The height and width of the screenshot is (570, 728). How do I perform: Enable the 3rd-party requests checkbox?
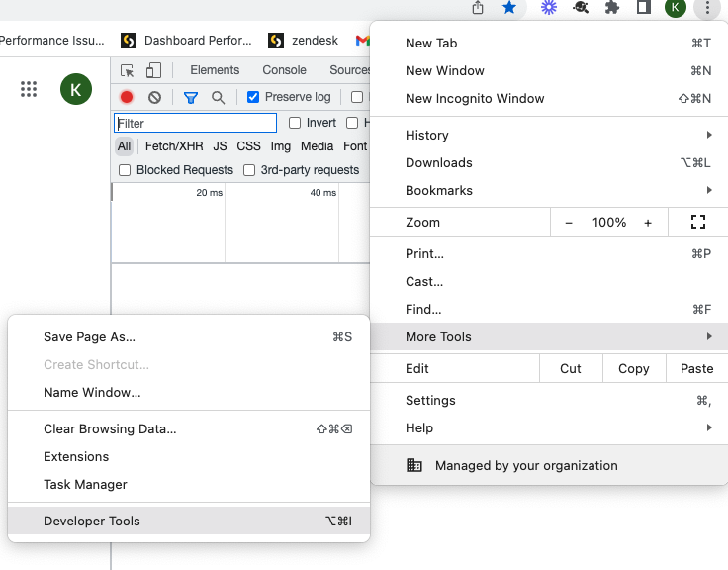tap(249, 170)
